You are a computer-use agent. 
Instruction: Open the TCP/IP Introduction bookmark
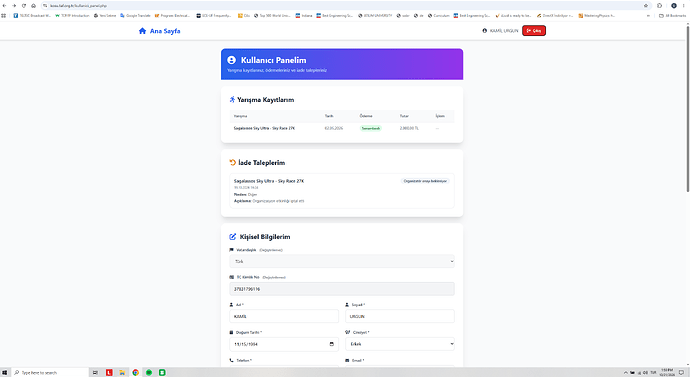(x=72, y=15)
